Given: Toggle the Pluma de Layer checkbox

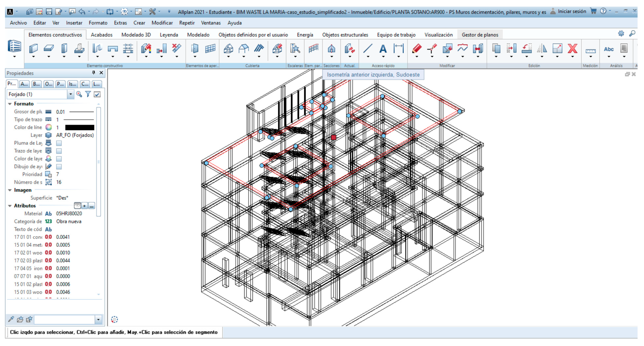Looking at the screenshot, I should click(59, 143).
